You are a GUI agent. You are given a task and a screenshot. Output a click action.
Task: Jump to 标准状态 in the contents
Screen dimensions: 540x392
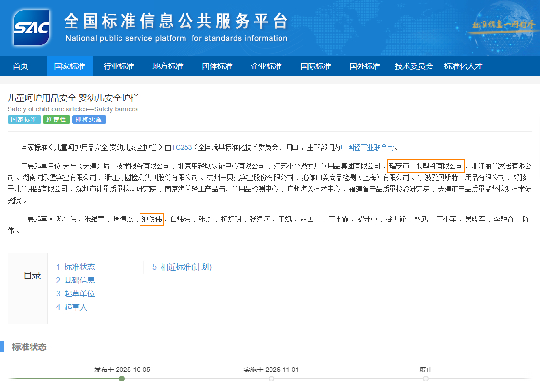tap(76, 267)
